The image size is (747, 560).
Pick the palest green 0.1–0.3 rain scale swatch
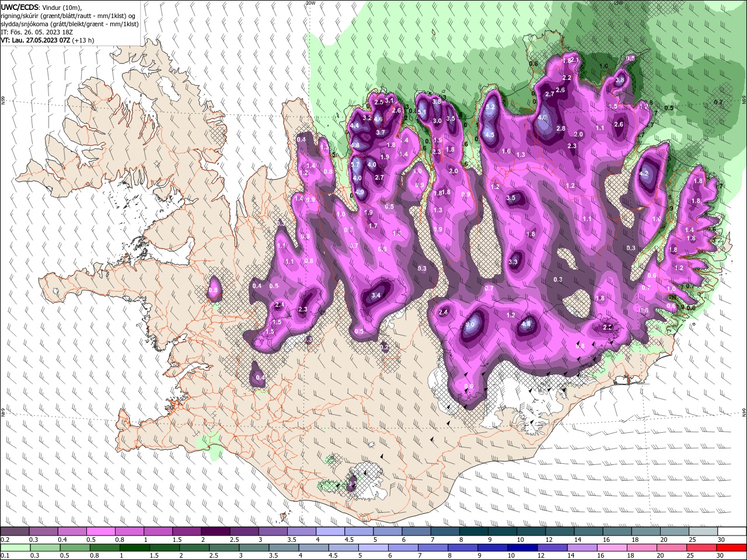(15, 548)
